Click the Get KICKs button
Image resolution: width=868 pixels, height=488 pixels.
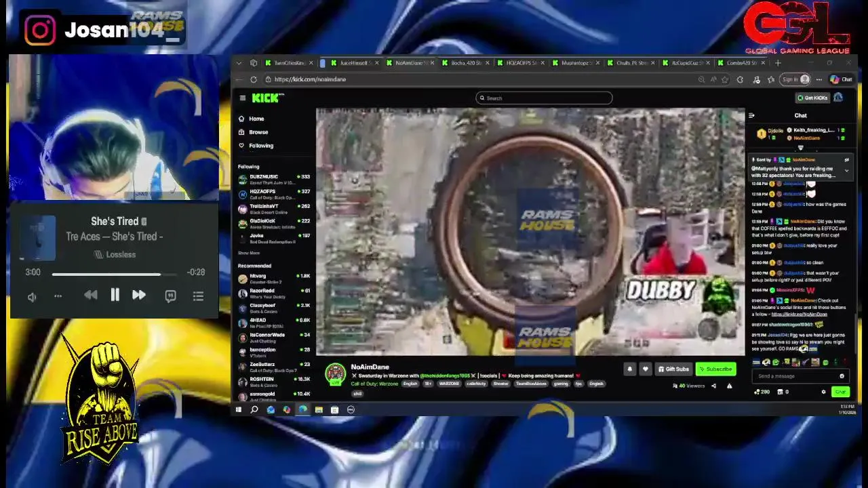pyautogui.click(x=812, y=98)
